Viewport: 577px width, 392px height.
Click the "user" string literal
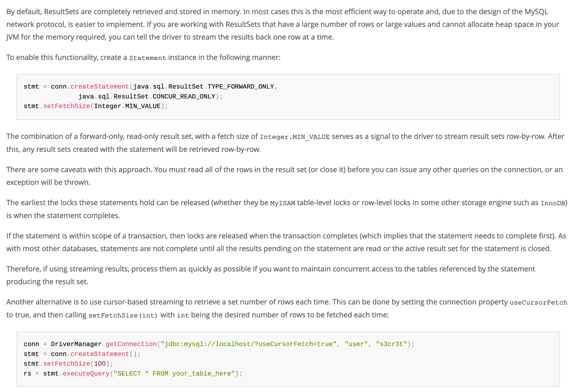(356, 344)
